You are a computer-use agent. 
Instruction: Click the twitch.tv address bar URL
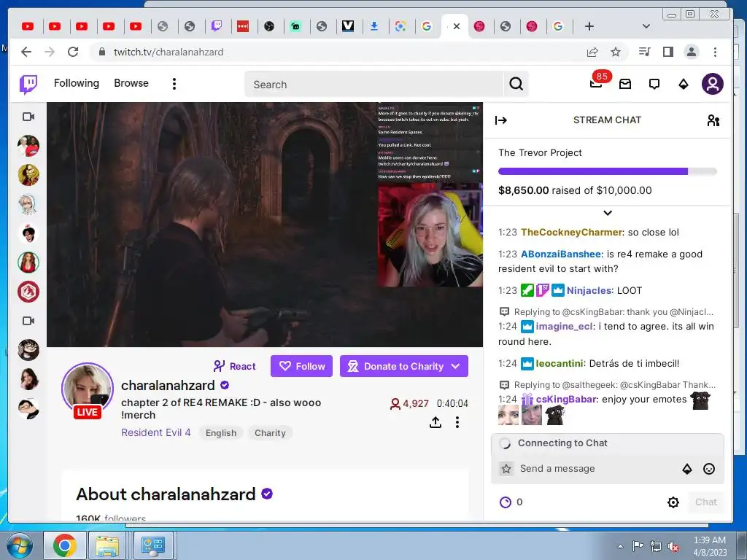pos(169,52)
